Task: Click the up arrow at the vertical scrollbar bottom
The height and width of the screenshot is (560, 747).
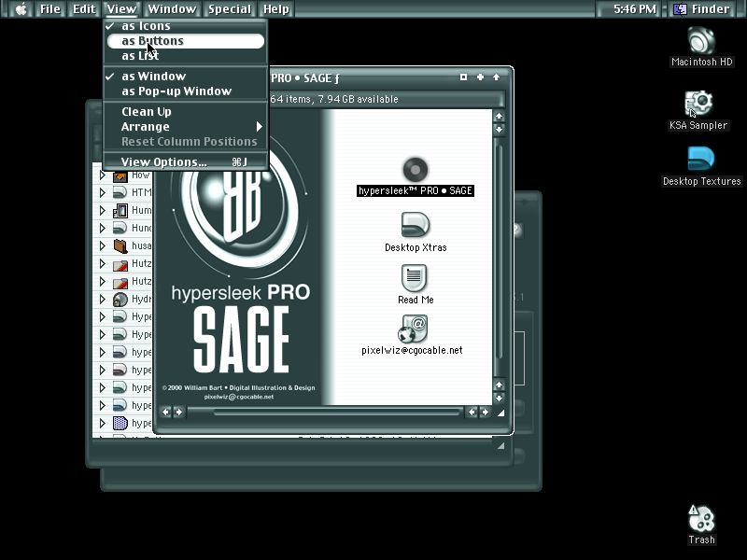Action: coord(499,385)
